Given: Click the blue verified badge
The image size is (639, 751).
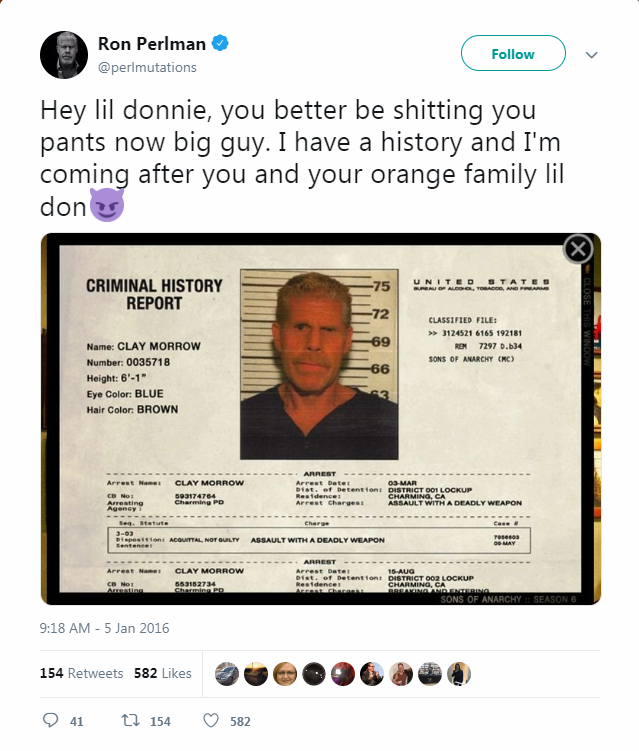Looking at the screenshot, I should [x=222, y=43].
